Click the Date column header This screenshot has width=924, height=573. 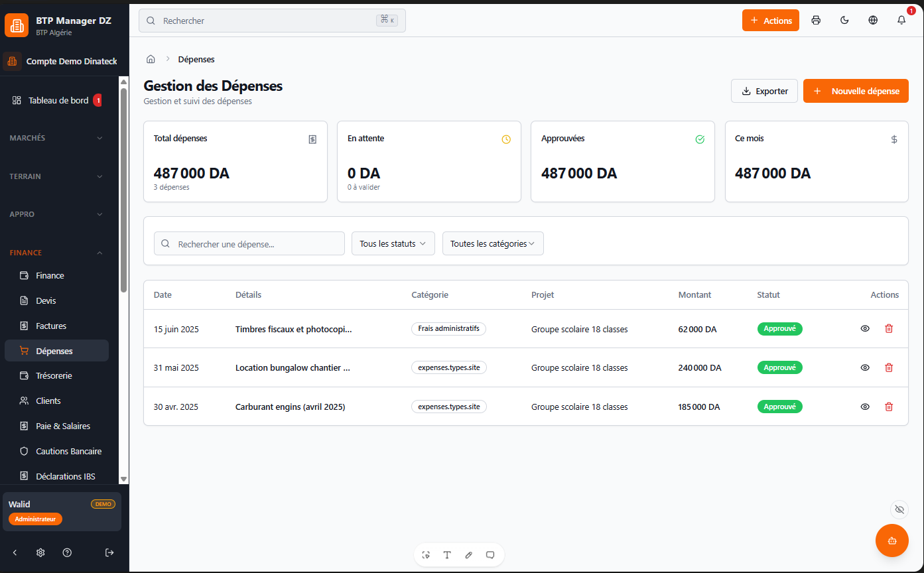tap(163, 295)
